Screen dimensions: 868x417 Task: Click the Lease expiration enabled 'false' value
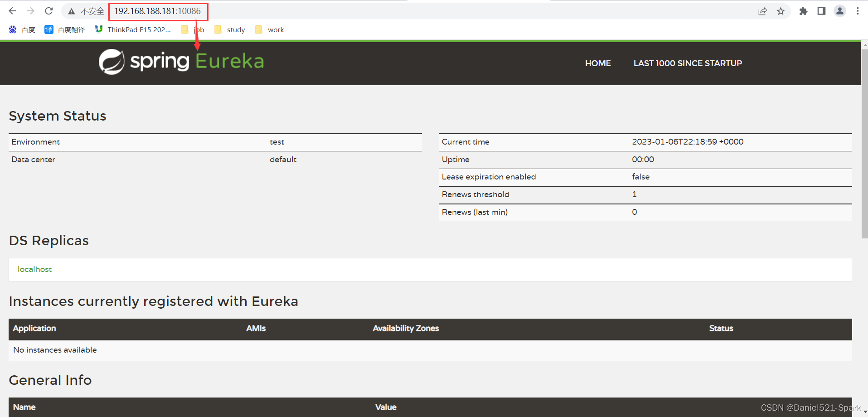tap(640, 177)
